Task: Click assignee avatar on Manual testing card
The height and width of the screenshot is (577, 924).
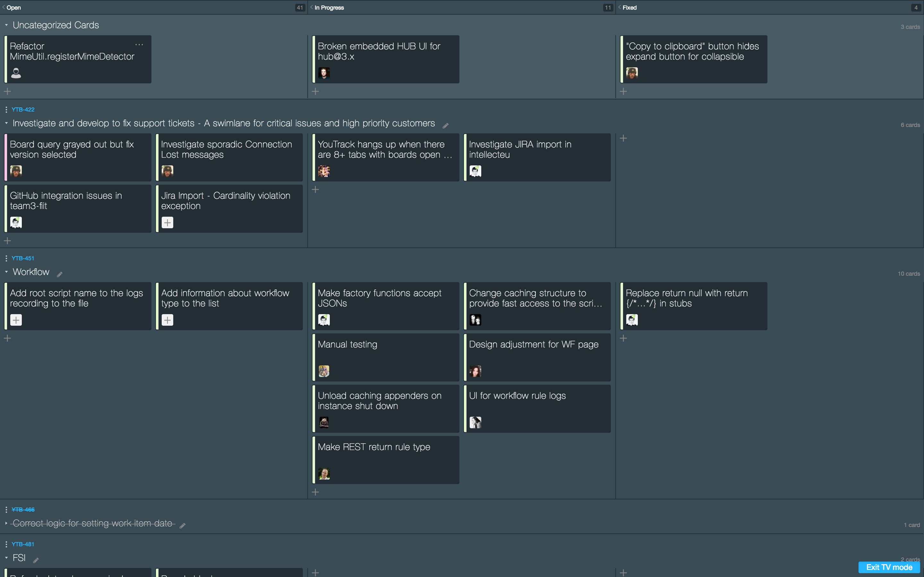Action: [324, 371]
